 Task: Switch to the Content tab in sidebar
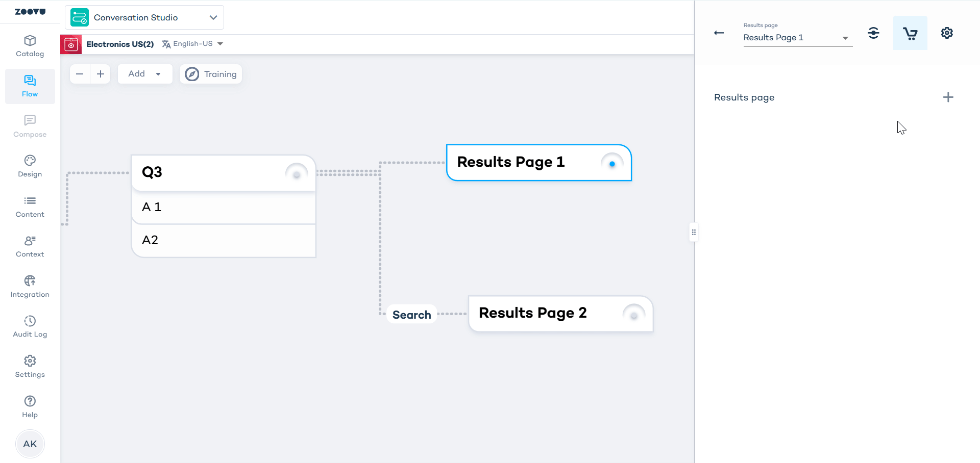pyautogui.click(x=30, y=207)
